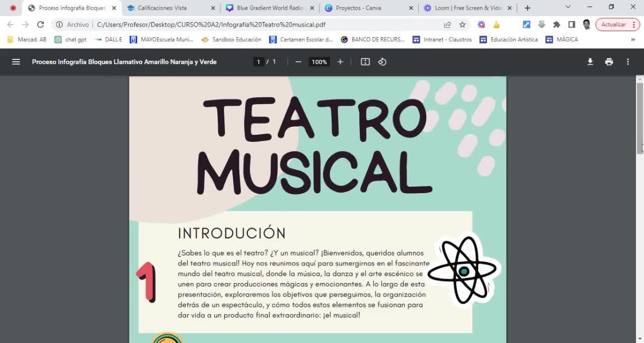Open the Marcad. AB bookmark folder
This screenshot has width=644, height=343.
point(27,39)
